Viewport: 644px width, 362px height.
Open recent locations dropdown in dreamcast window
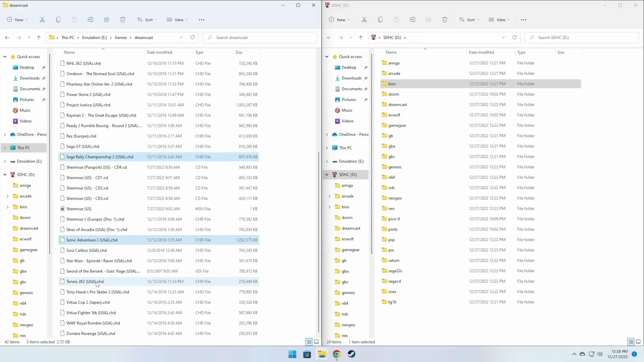click(29, 38)
